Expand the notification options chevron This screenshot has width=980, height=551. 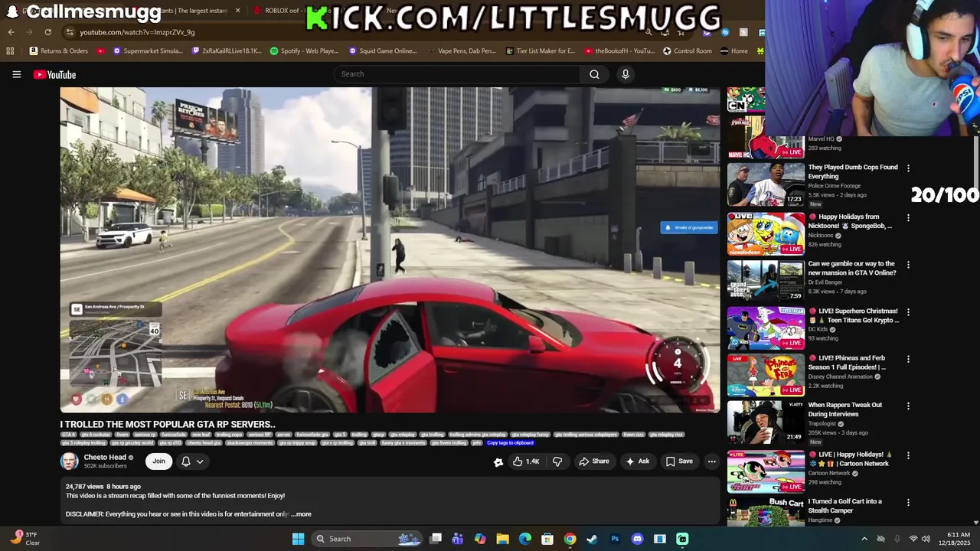(x=200, y=461)
